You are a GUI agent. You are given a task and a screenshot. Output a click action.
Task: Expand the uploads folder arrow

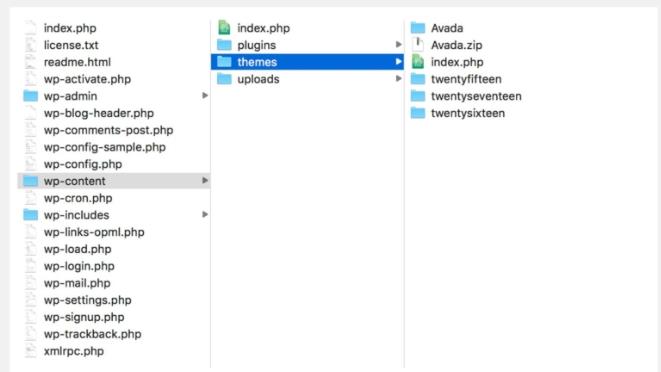click(x=398, y=78)
